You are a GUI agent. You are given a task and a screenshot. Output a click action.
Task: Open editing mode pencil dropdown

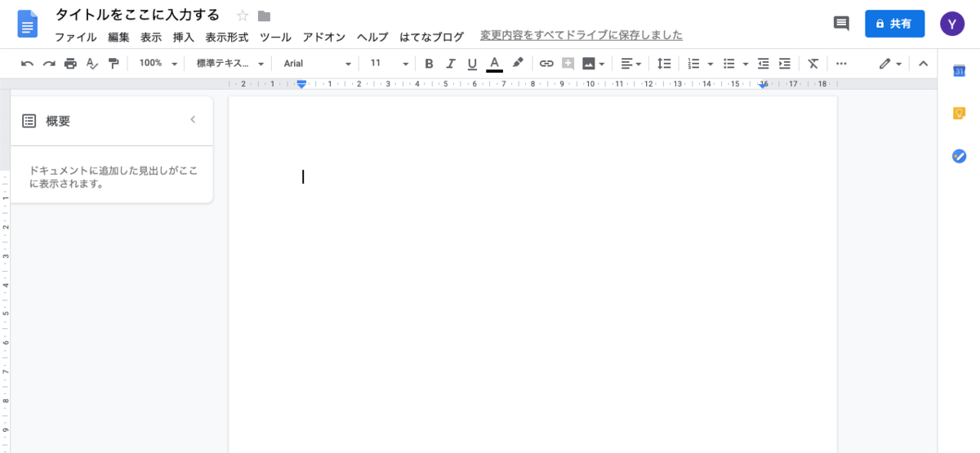890,64
